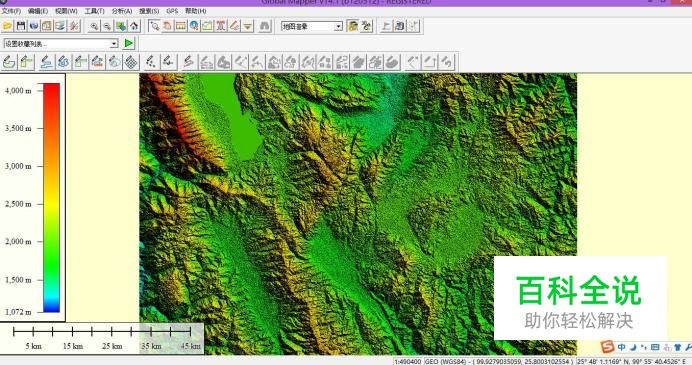Click the elevation legend color bar
The height and width of the screenshot is (365, 692).
(51, 197)
